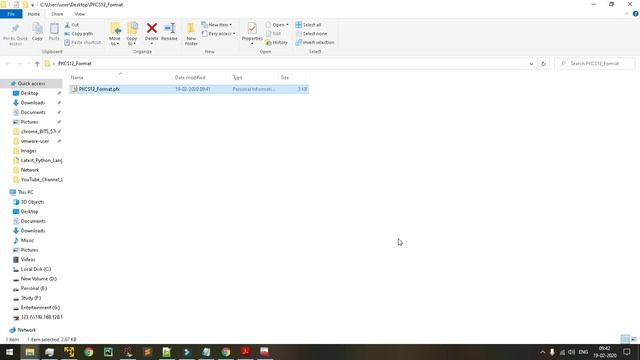Open the chrome_BITS folder in Quick access
This screenshot has width=640, height=360.
(x=38, y=131)
